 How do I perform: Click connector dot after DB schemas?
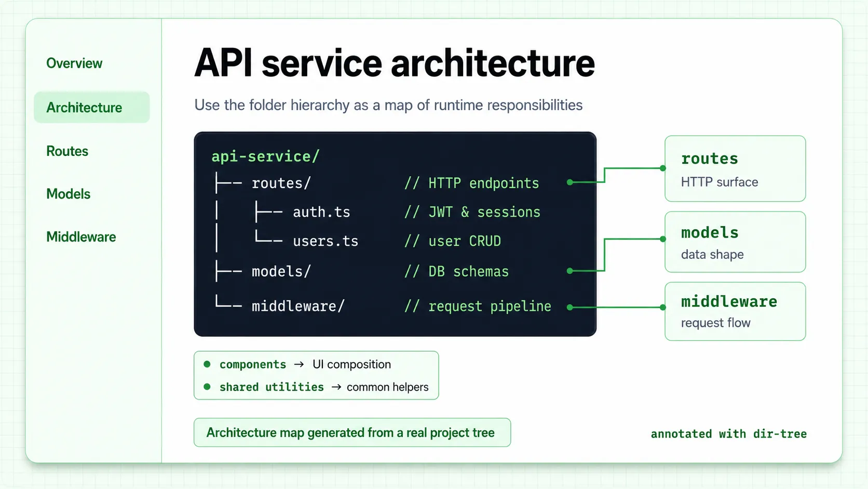[570, 271]
